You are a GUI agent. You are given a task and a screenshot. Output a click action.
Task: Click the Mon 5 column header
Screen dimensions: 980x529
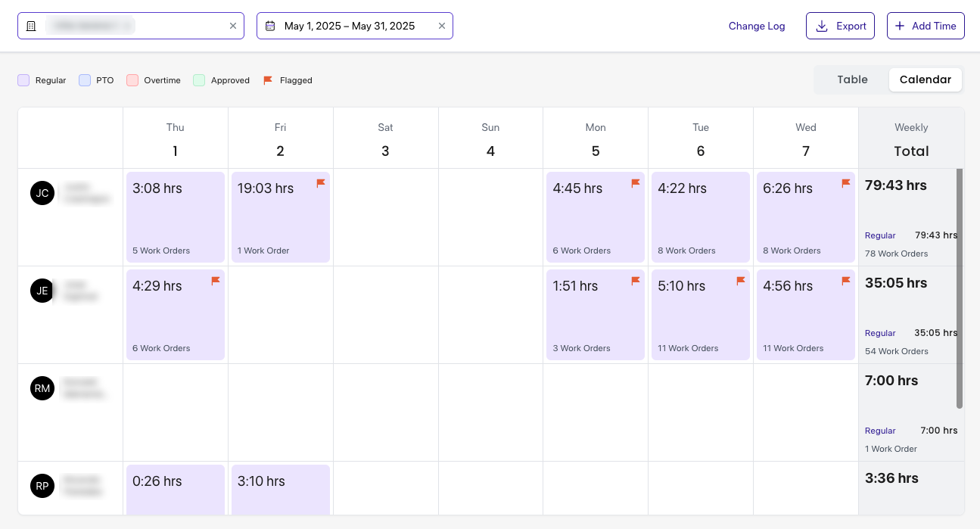[x=596, y=138]
